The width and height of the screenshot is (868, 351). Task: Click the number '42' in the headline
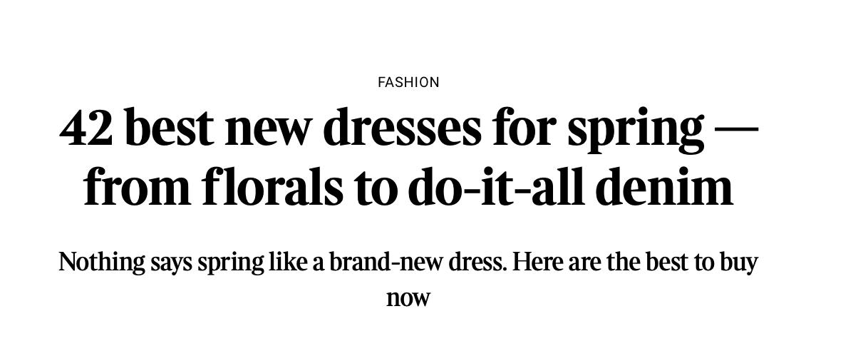(86, 128)
